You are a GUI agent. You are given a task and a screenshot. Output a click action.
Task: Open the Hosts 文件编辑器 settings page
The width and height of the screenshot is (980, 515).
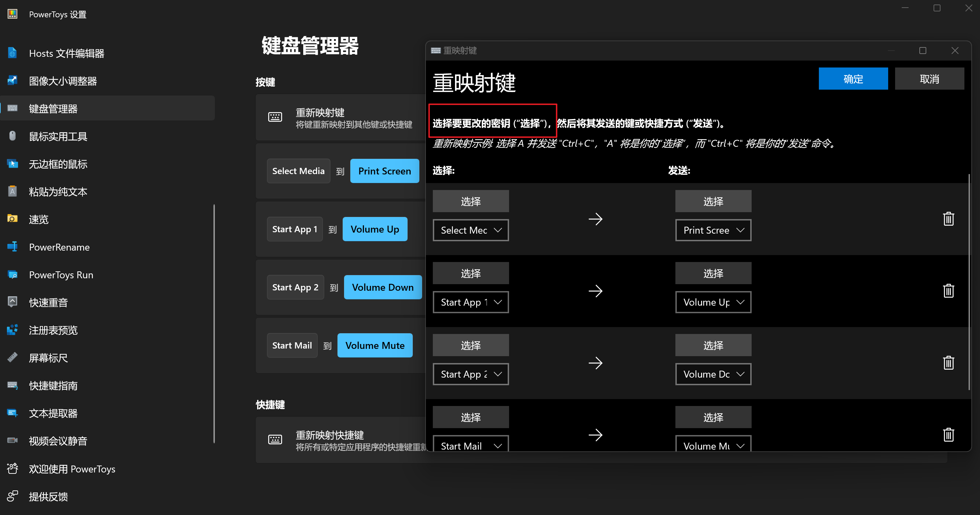click(x=12, y=53)
